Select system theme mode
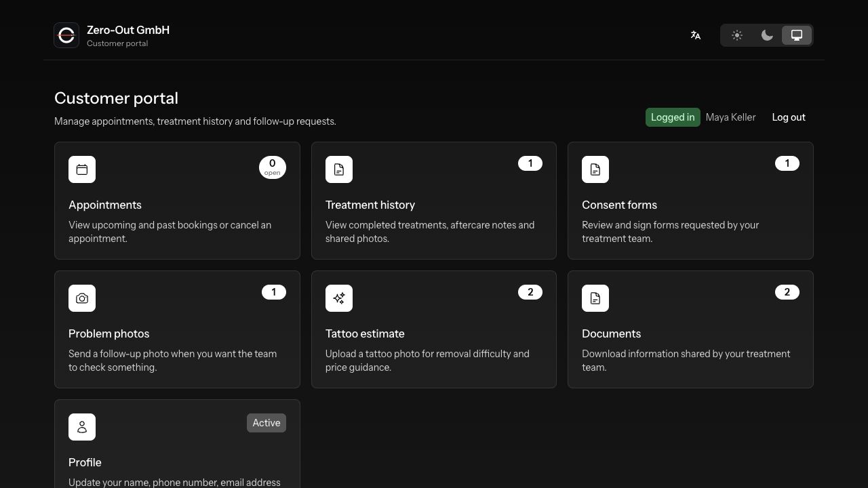The width and height of the screenshot is (868, 488). tap(797, 35)
